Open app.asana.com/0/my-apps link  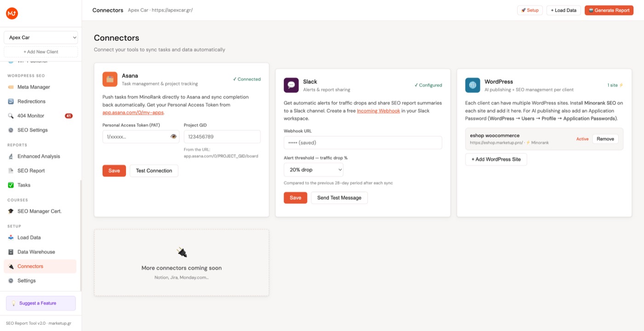coord(133,112)
